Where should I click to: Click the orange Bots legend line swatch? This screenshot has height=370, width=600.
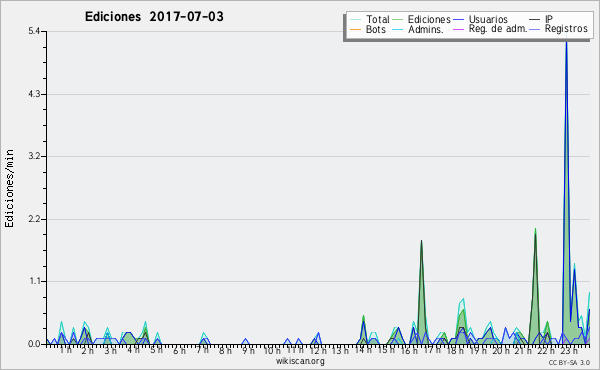[x=355, y=29]
